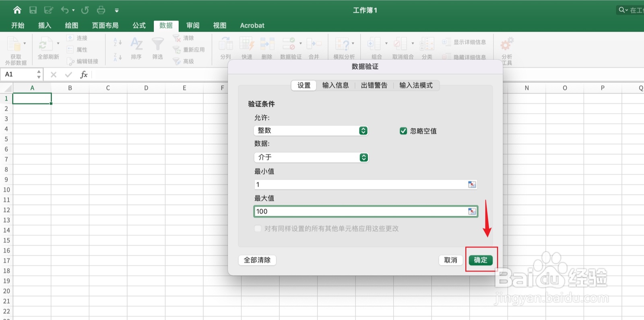Click the 模拟分析 what-if icon
Screen dimensions: 644x320
tap(342, 44)
